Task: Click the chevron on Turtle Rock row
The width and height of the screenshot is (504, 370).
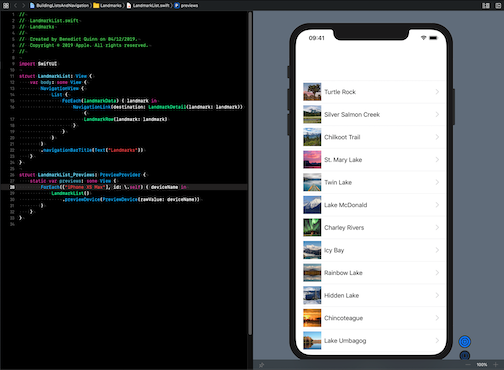Action: 437,92
